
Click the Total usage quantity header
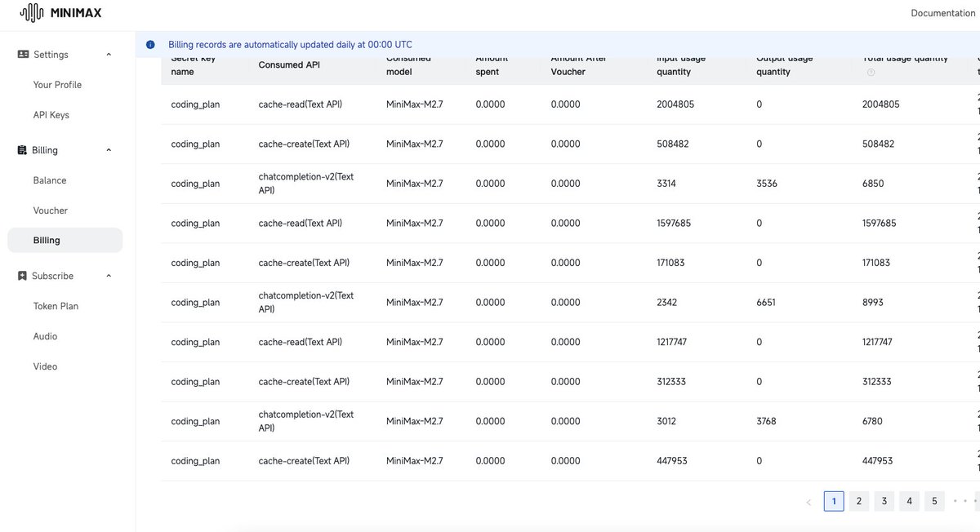click(906, 58)
